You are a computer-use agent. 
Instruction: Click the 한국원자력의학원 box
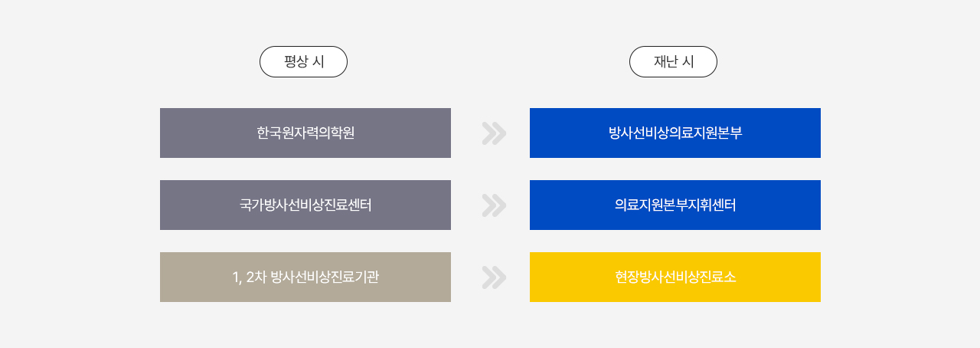pyautogui.click(x=305, y=133)
